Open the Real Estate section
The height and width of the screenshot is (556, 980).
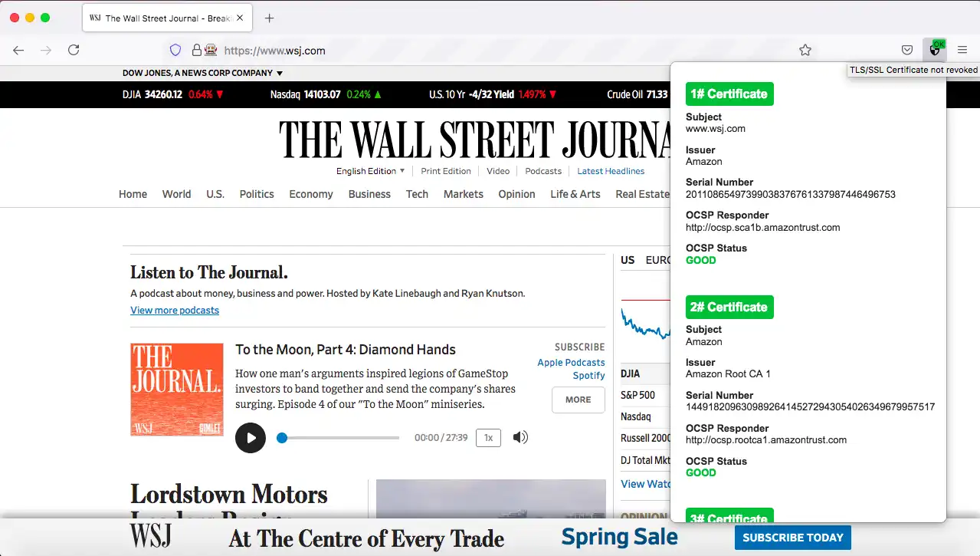[642, 194]
